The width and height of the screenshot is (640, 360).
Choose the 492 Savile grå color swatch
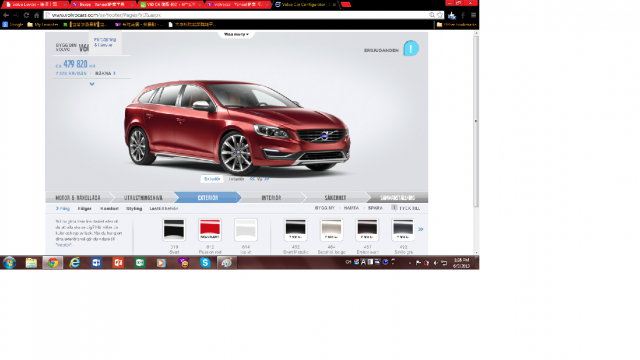click(403, 230)
